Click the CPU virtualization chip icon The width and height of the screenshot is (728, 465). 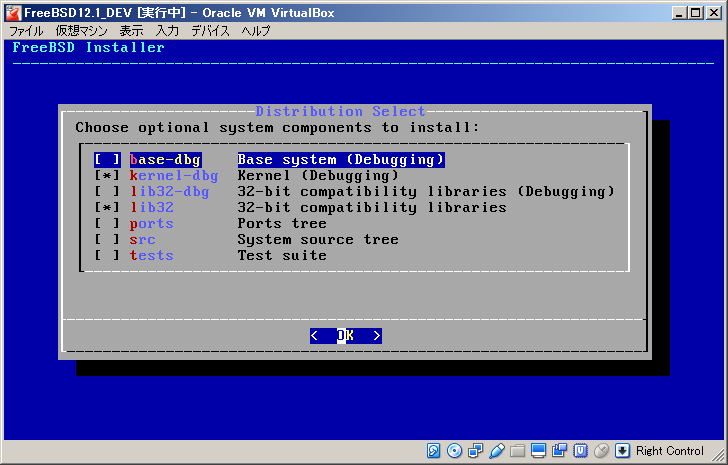point(580,451)
